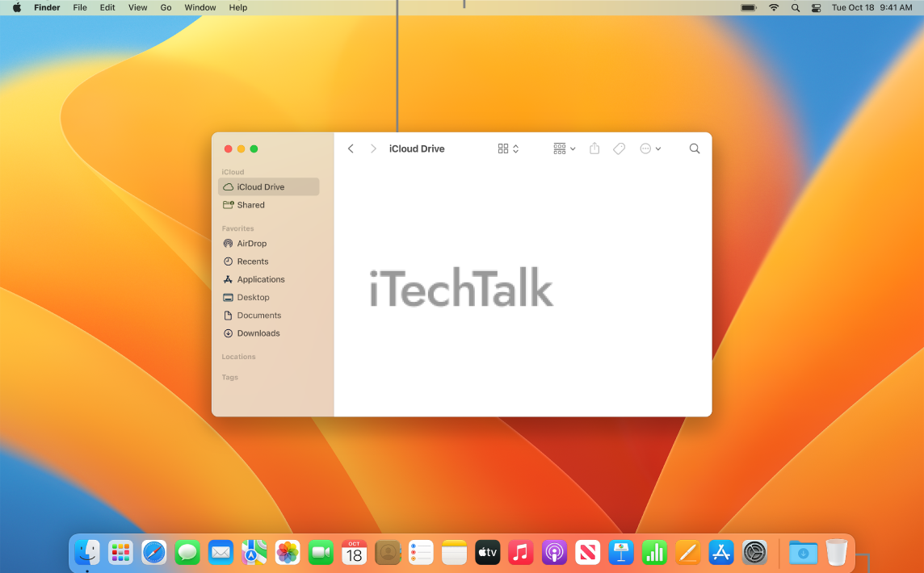The image size is (924, 573).
Task: Start a search with the magnifying glass icon
Action: click(x=695, y=148)
